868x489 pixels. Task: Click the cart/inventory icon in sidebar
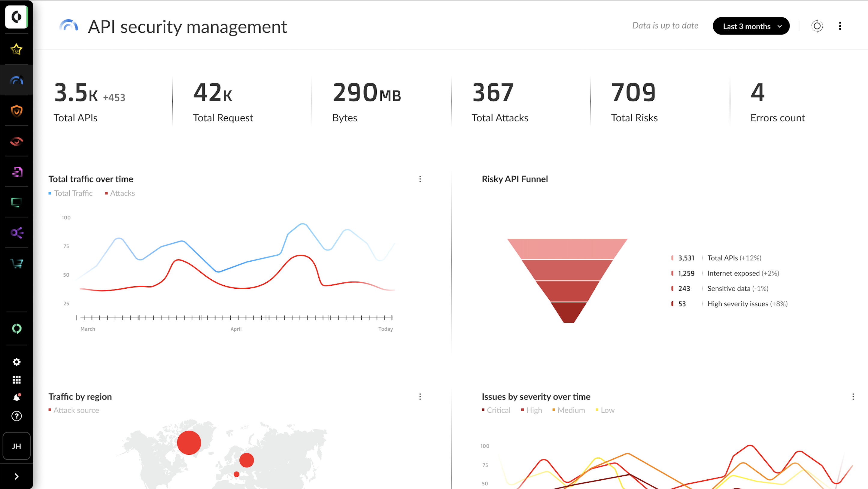coord(17,264)
